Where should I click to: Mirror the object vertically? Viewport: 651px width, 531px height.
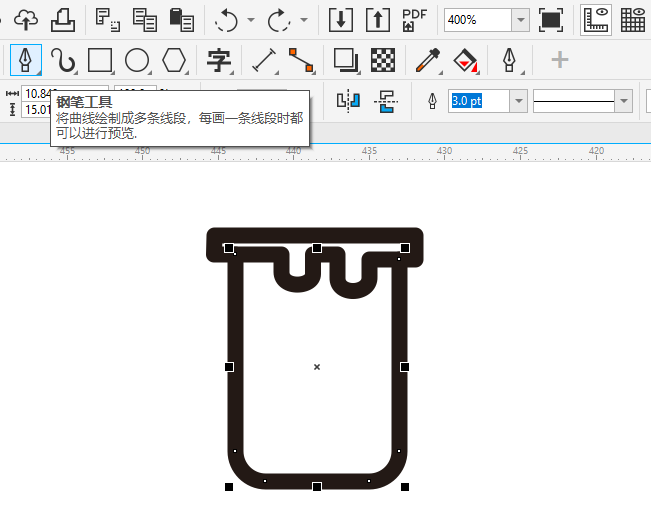[x=386, y=101]
